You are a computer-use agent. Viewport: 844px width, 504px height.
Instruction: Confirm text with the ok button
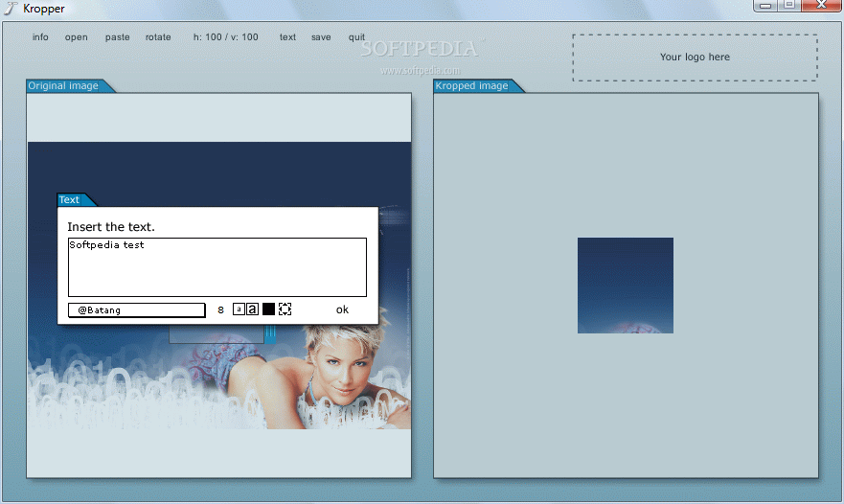342,309
